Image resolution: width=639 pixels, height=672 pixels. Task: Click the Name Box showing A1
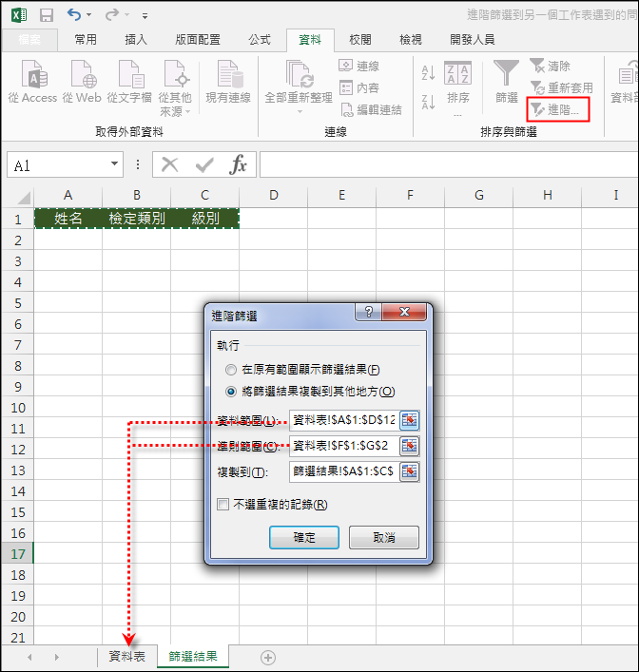point(58,164)
